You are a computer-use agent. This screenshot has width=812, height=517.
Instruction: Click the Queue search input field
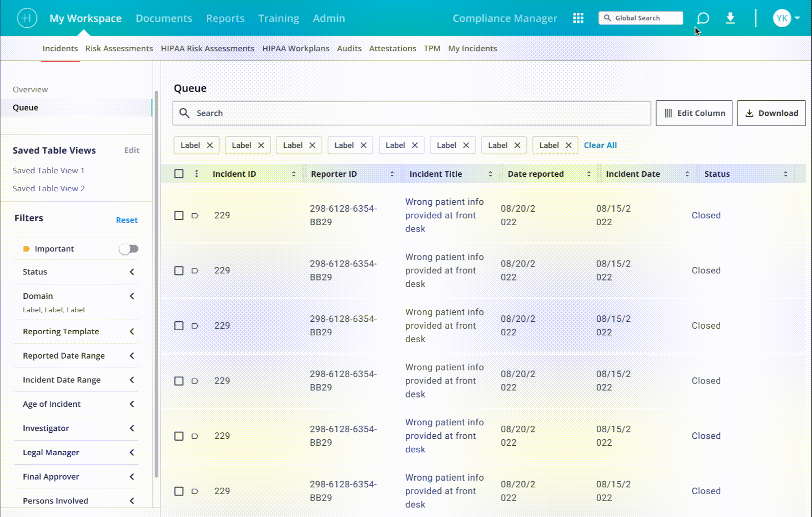[x=412, y=113]
